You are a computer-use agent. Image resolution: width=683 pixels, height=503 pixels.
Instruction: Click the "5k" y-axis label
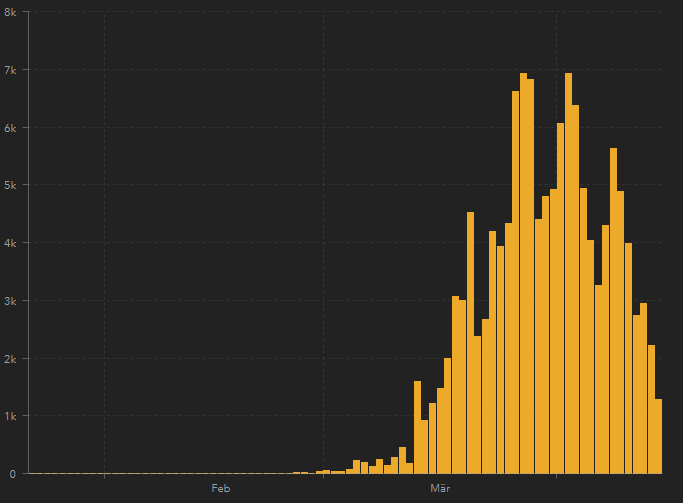(x=10, y=186)
